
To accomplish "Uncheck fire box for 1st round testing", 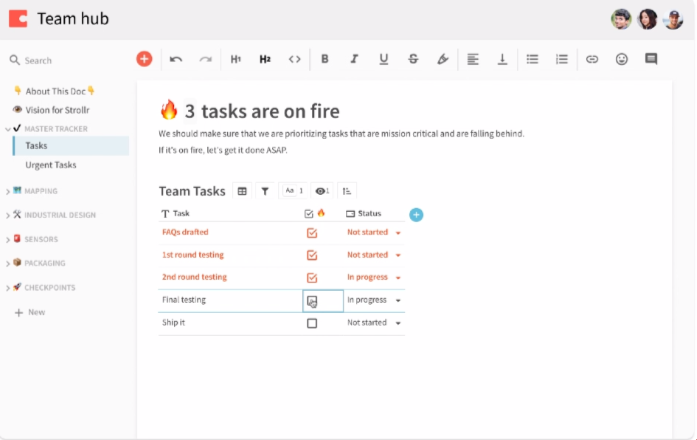I will coord(312,255).
